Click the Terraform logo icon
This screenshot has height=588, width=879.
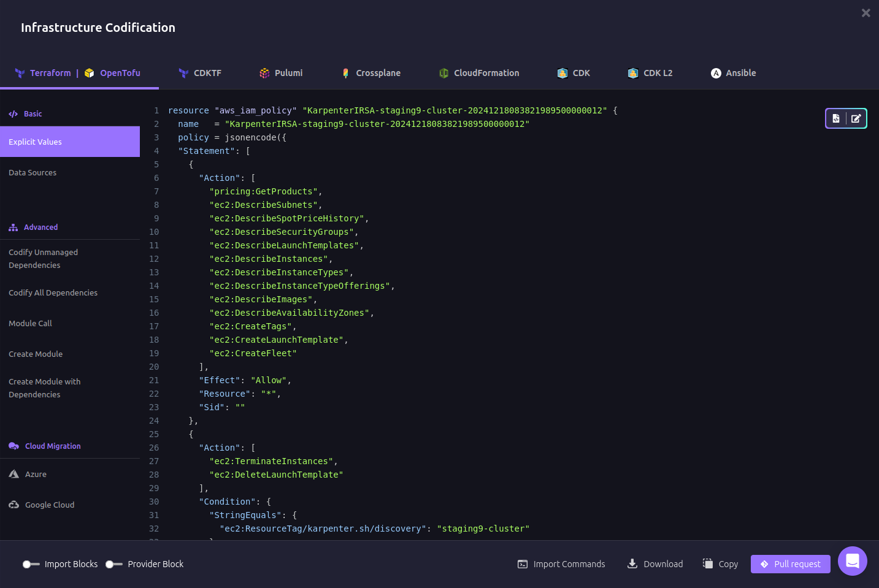[20, 73]
